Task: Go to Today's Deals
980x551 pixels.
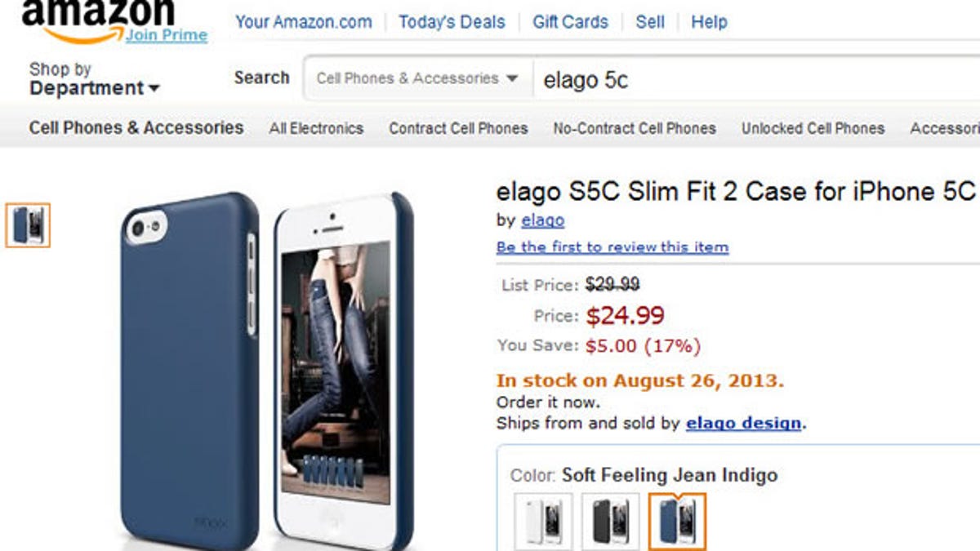Action: [x=452, y=22]
